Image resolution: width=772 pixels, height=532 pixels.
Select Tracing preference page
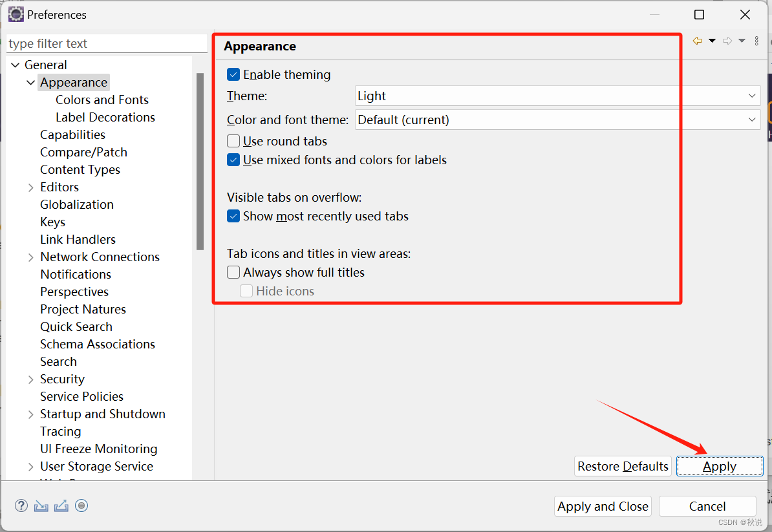(x=61, y=432)
